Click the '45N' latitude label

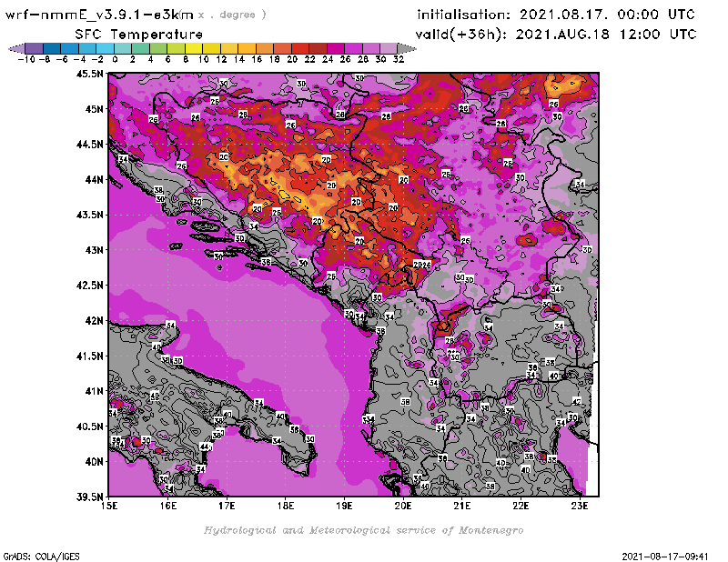(x=94, y=109)
